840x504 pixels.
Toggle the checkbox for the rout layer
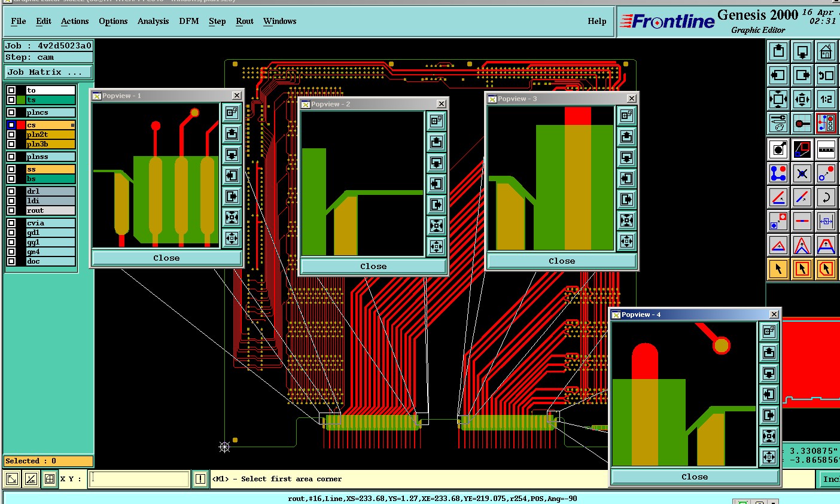11,210
